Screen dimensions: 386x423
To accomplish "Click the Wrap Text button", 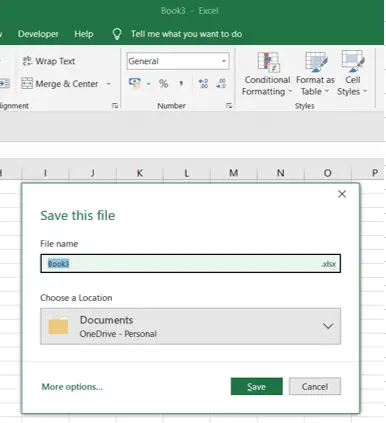I will click(x=49, y=61).
